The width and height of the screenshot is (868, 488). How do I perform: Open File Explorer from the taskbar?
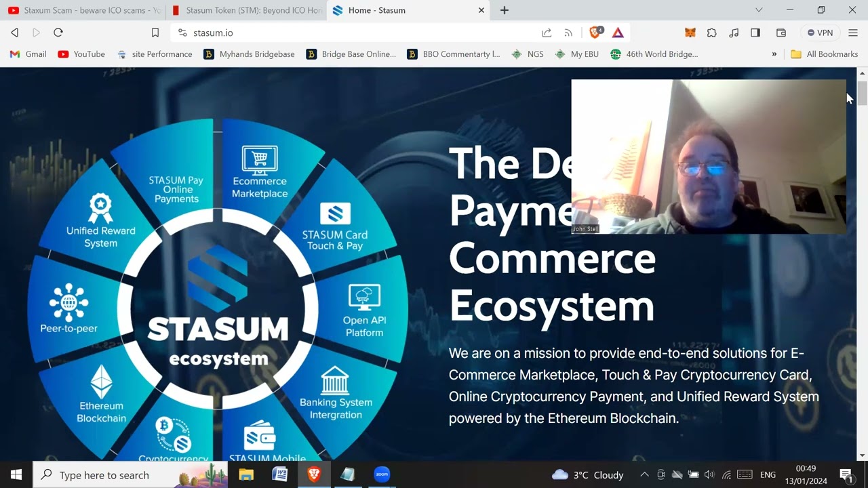246,474
